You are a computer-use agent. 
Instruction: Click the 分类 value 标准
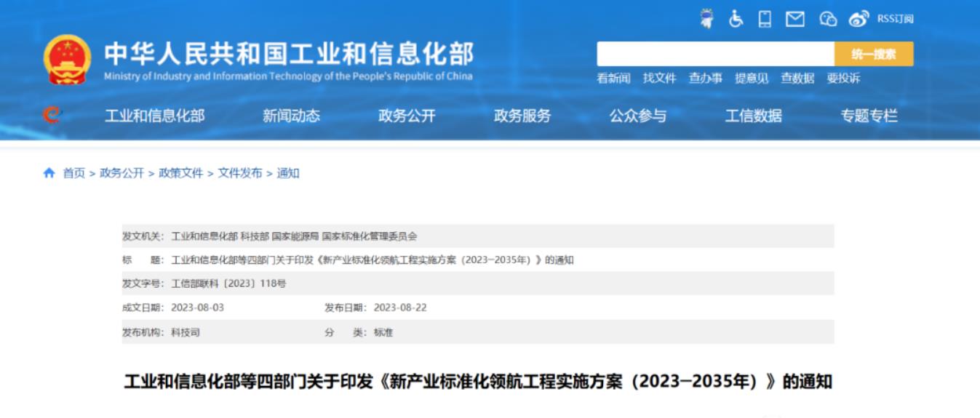(383, 331)
